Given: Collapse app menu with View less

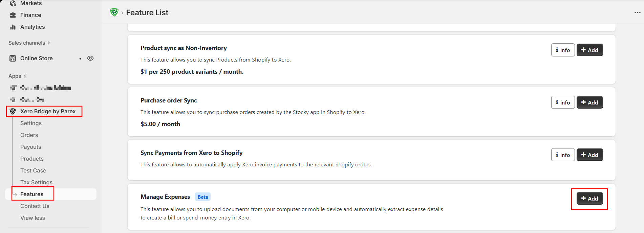Looking at the screenshot, I should click(33, 218).
